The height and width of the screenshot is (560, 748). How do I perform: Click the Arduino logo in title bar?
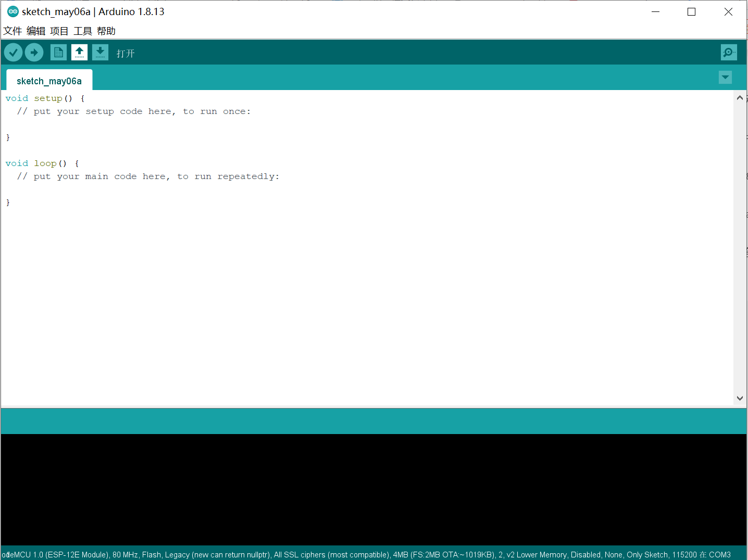13,11
